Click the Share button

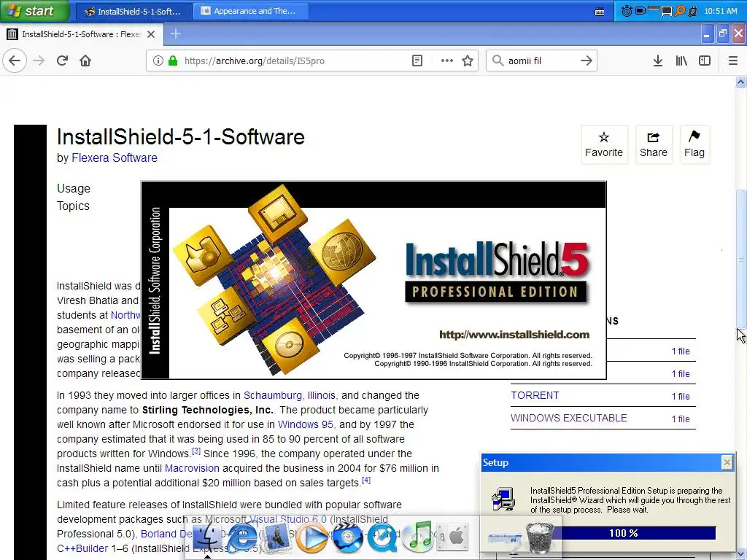(654, 145)
